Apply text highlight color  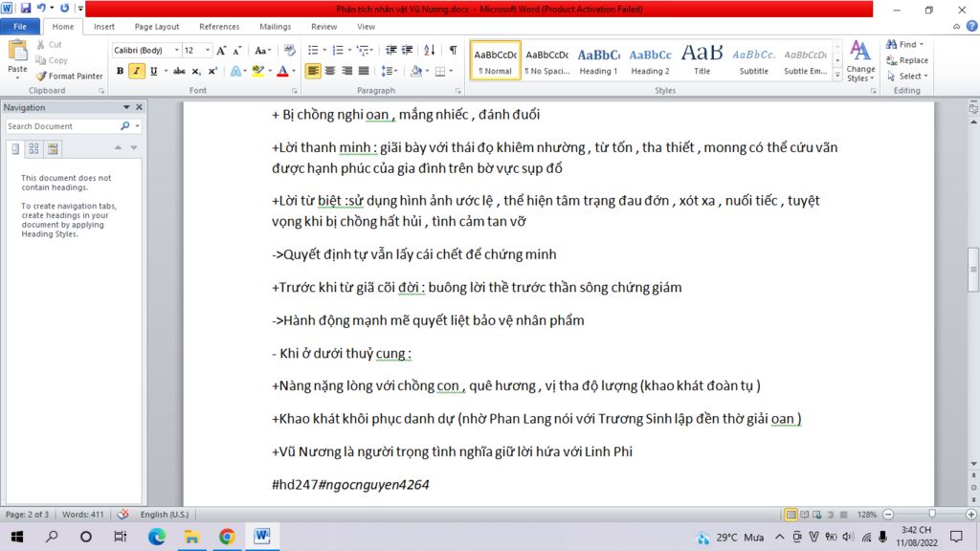click(x=257, y=71)
